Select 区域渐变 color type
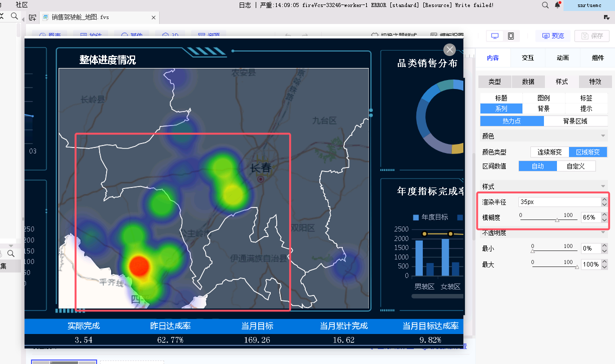 [x=587, y=152]
